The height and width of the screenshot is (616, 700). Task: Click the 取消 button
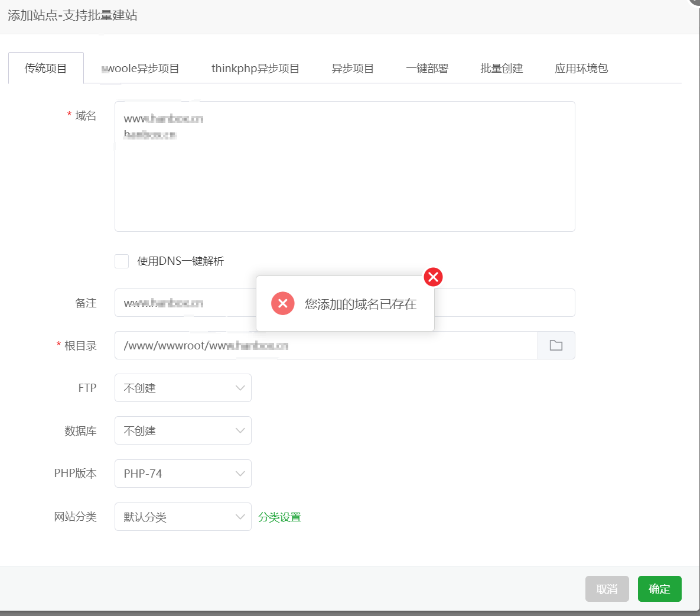coord(607,589)
